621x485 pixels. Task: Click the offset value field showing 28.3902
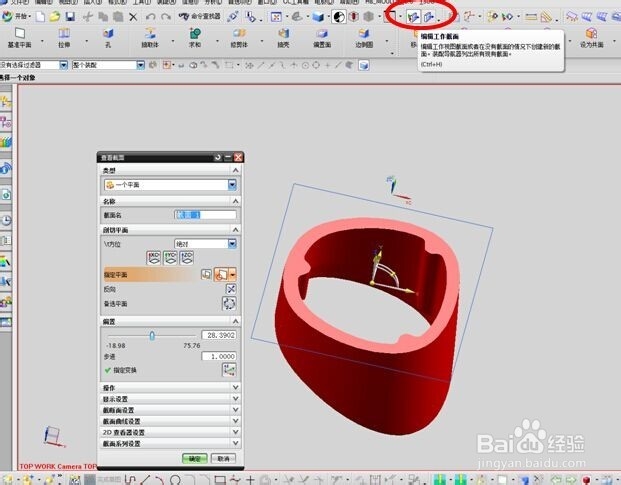coord(219,335)
